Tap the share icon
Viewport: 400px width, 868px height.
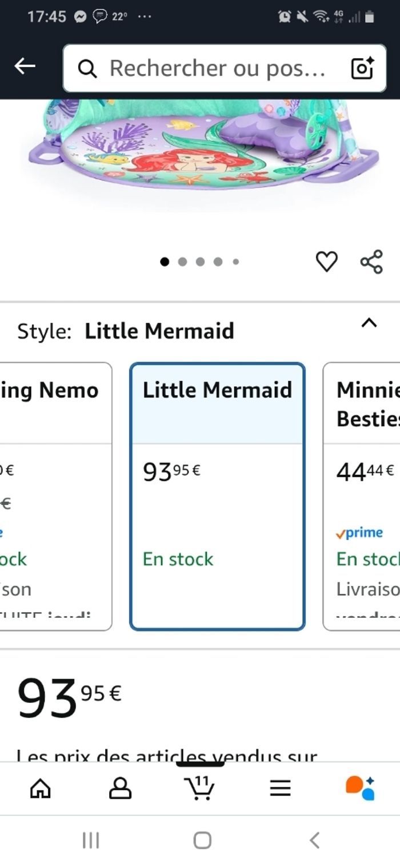click(x=371, y=262)
